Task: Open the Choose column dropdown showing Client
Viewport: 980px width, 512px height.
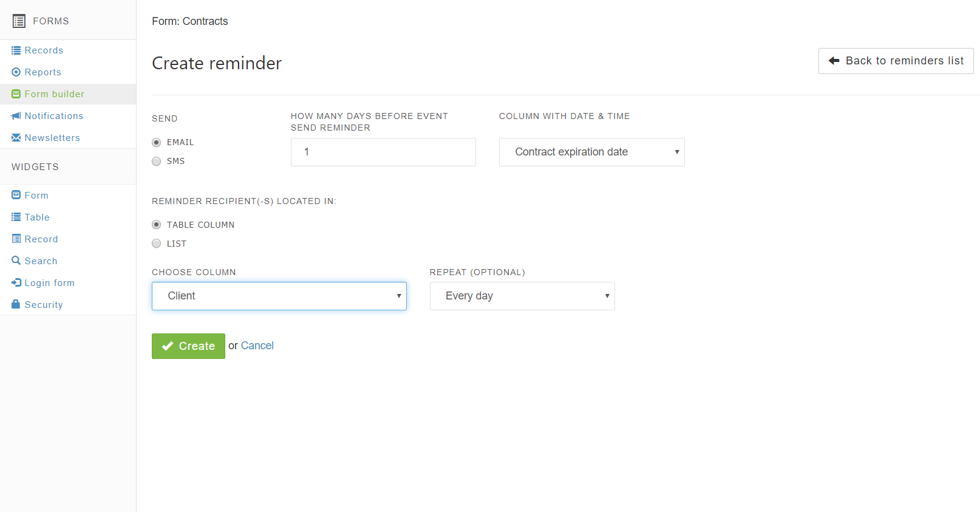Action: point(279,296)
